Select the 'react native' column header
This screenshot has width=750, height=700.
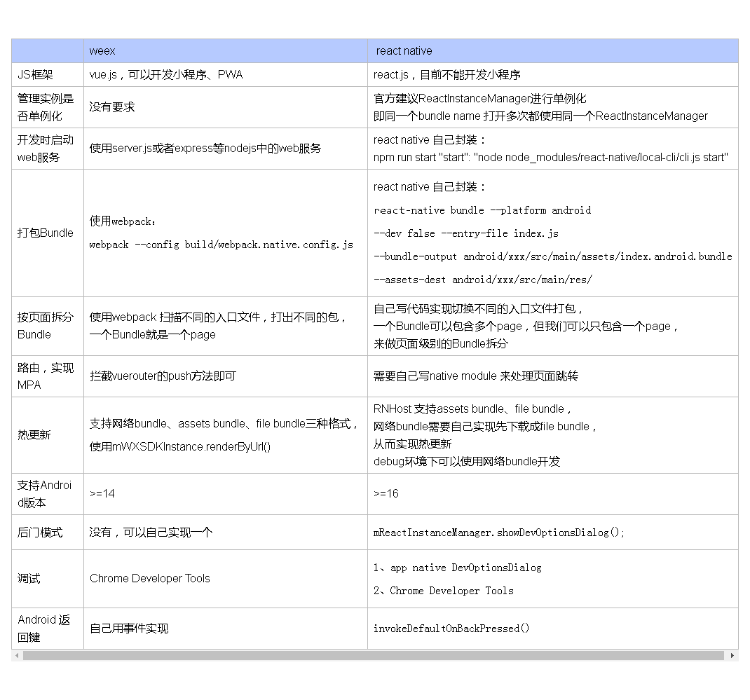[x=553, y=51]
